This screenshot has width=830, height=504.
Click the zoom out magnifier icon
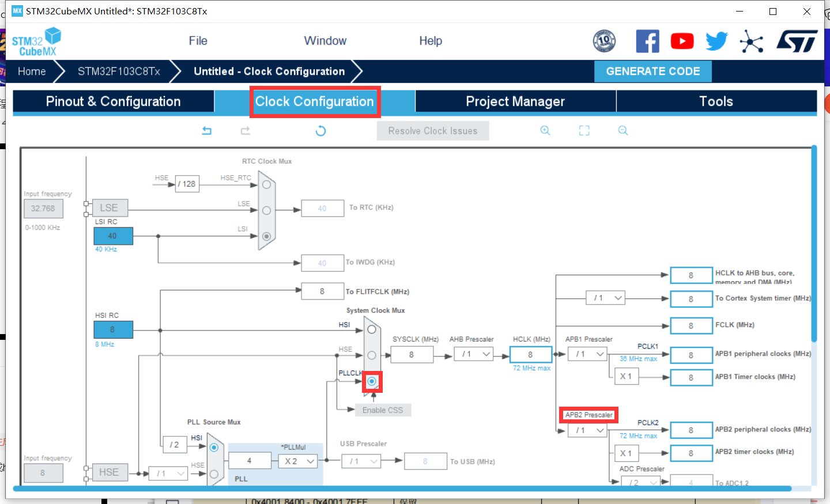coord(622,131)
